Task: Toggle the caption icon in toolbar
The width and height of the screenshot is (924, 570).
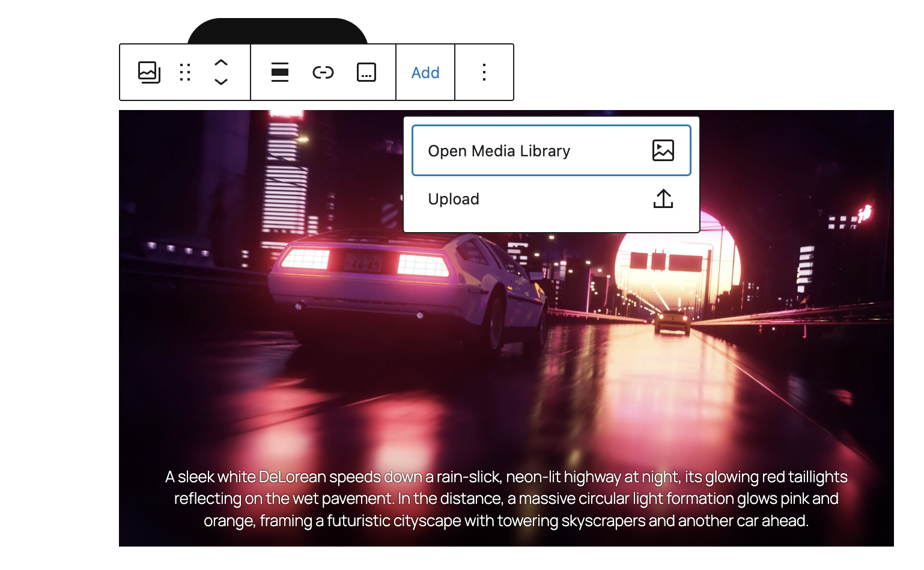Action: (366, 72)
